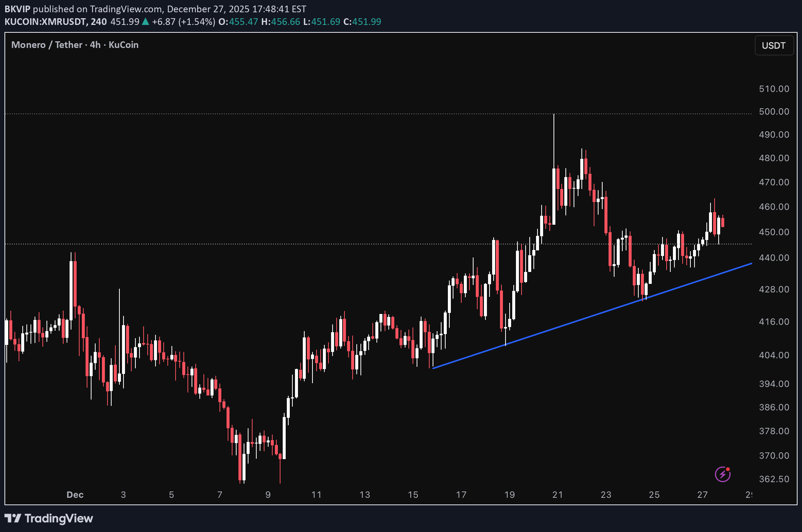Click the 21 date marker on time axis

558,495
